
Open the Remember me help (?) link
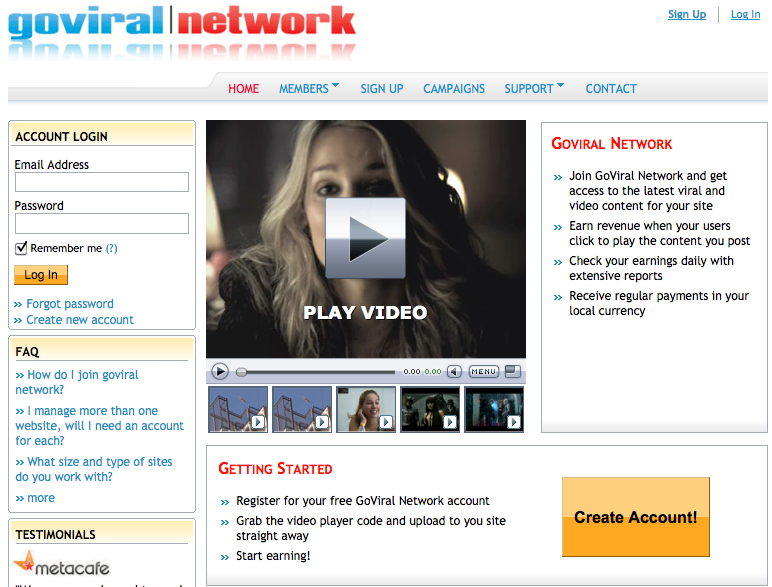click(112, 248)
